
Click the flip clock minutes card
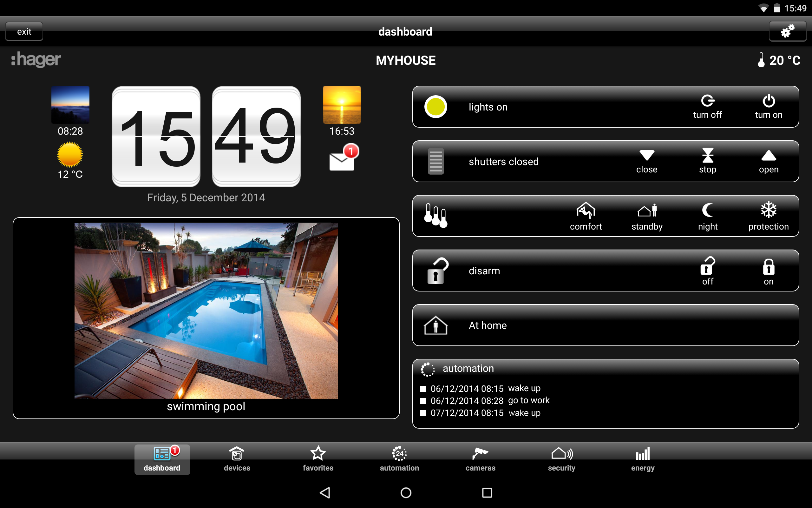pos(256,137)
